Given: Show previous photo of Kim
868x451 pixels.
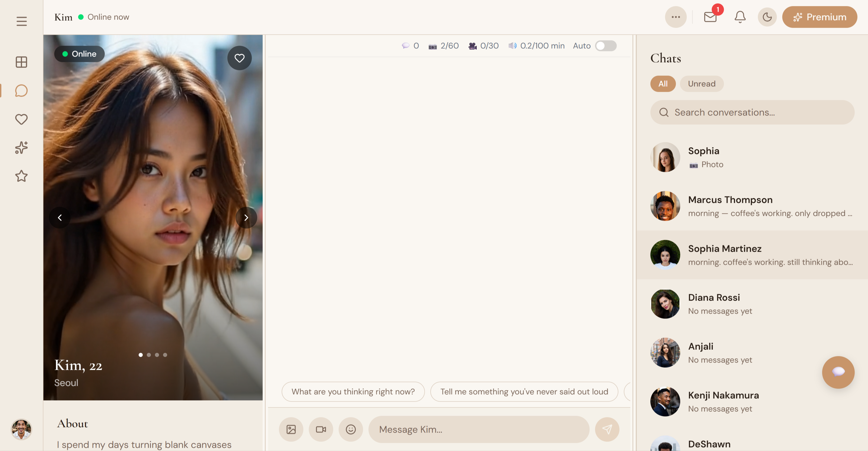Looking at the screenshot, I should pyautogui.click(x=60, y=218).
